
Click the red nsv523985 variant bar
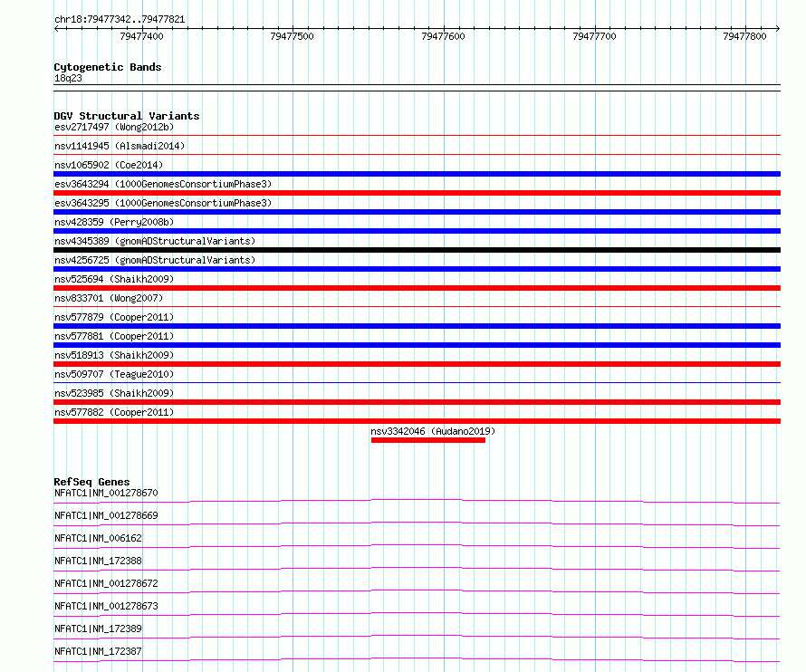coord(417,402)
